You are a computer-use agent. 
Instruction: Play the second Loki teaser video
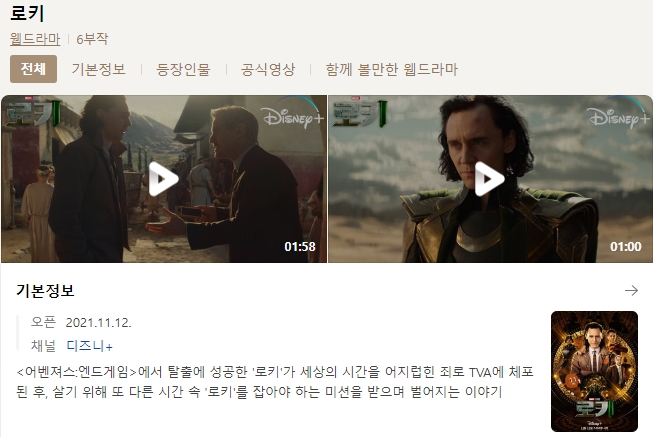pos(490,179)
